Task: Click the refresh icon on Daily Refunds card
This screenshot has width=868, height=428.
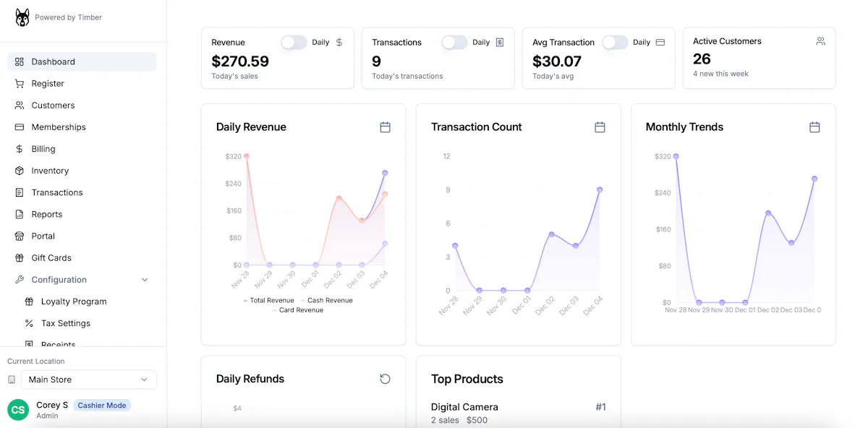Action: pyautogui.click(x=385, y=379)
